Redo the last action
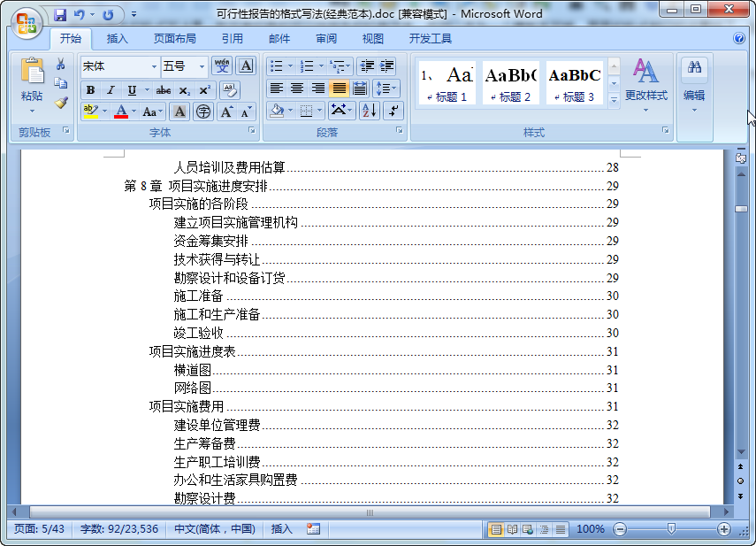This screenshot has height=546, width=756. (x=108, y=15)
